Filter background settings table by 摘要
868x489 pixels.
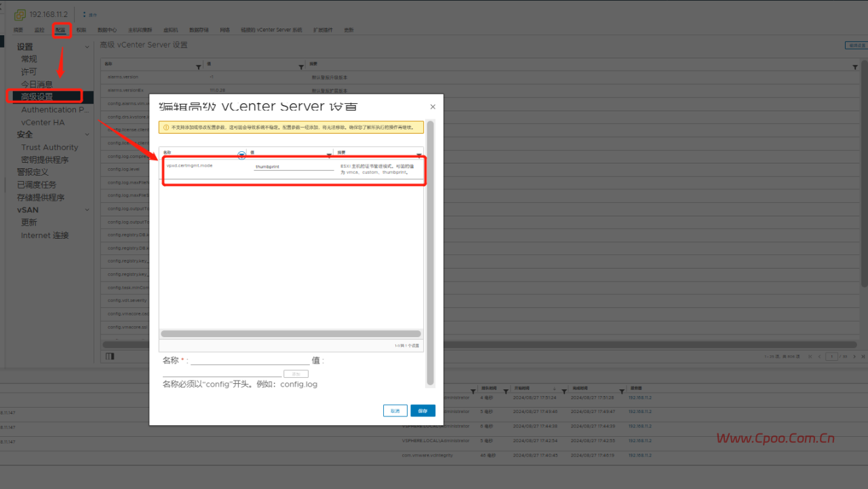tap(855, 67)
